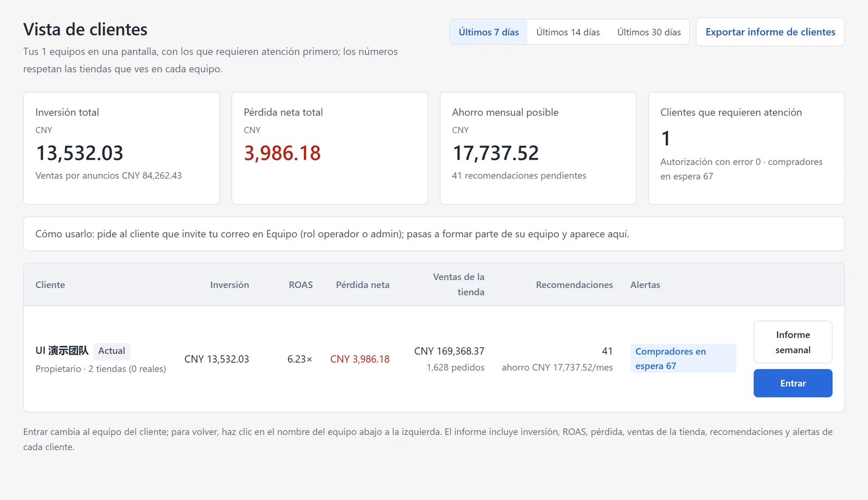Switch to Últimos 30 días range

(649, 32)
